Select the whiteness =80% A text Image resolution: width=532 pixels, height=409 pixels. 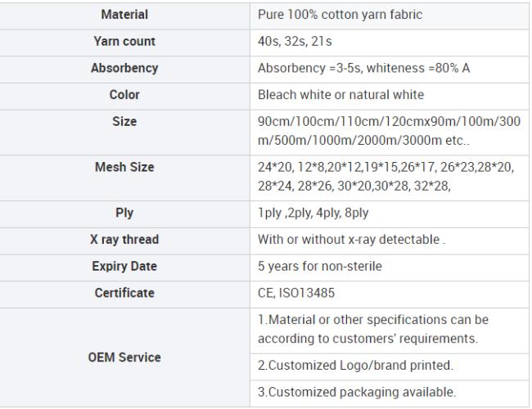tap(418, 68)
